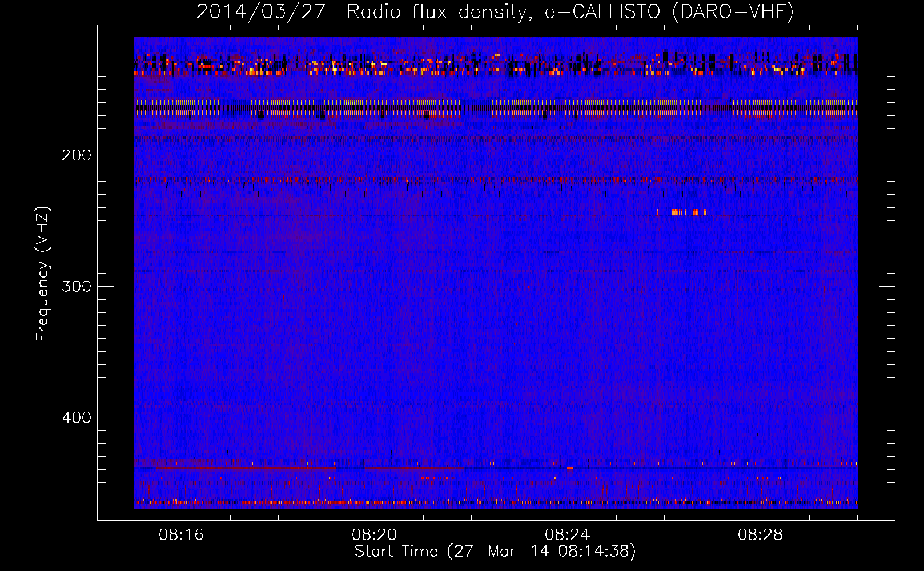Select the 300 frequency tick label
The image size is (924, 571).
point(77,286)
